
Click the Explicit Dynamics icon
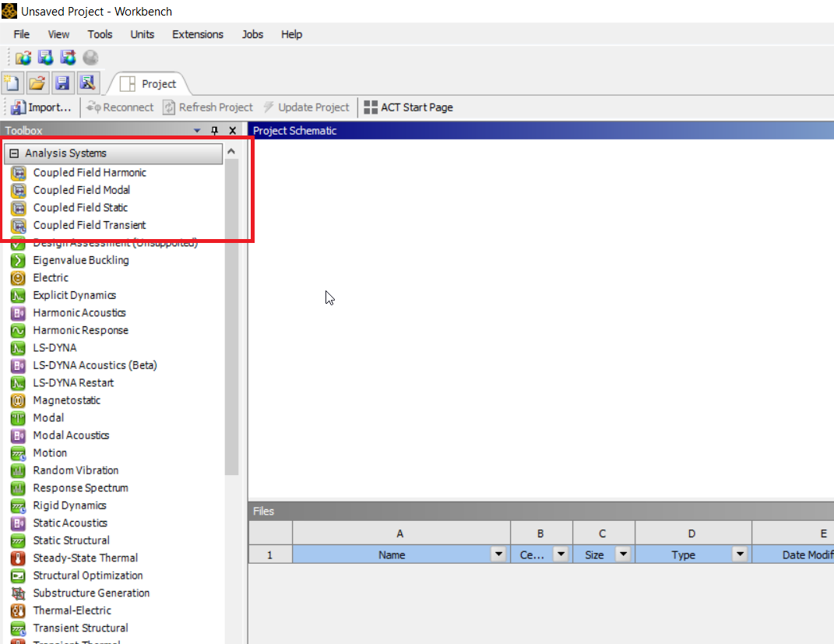click(18, 296)
